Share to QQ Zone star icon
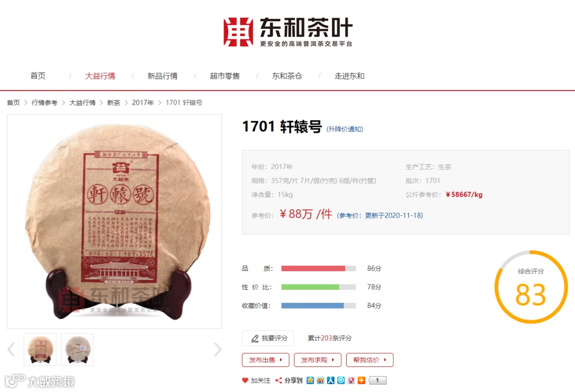Image resolution: width=575 pixels, height=392 pixels. (x=310, y=380)
